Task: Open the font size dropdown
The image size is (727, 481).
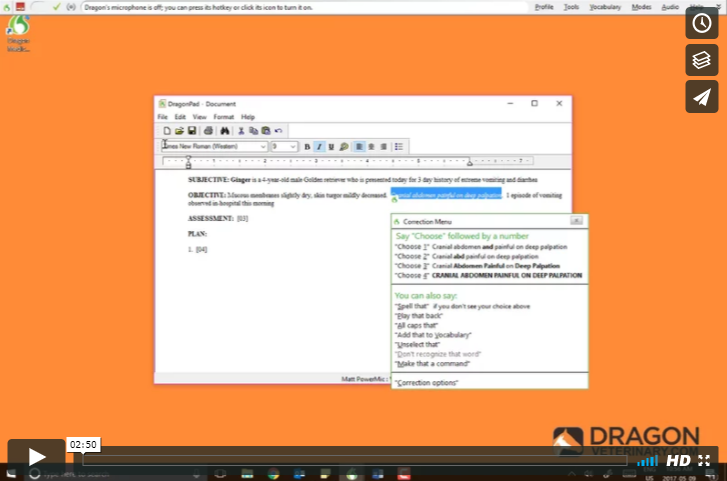Action: [293, 147]
